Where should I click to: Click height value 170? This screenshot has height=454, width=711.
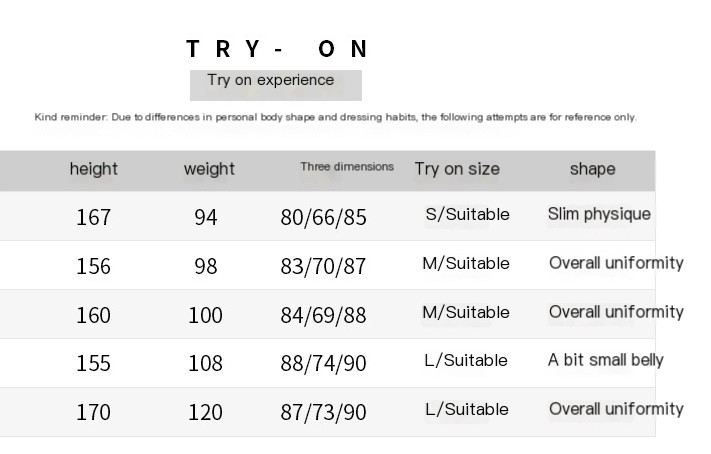coord(93,412)
